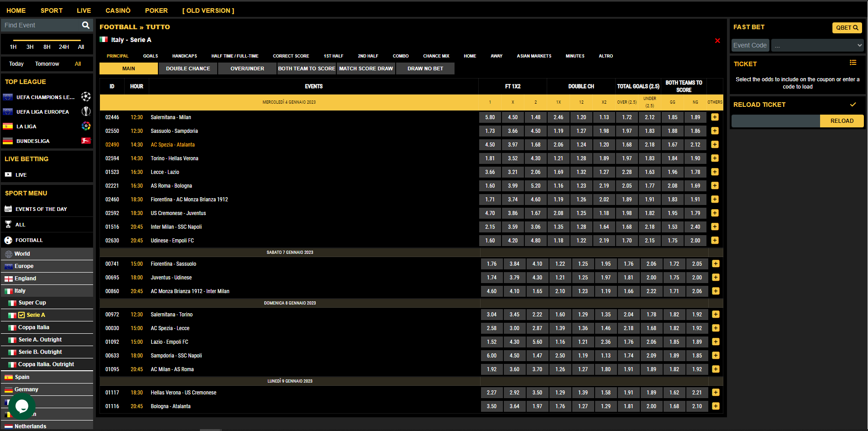Screen dimensions: 868x431
Task: Click the Find Event search field
Action: [x=40, y=25]
